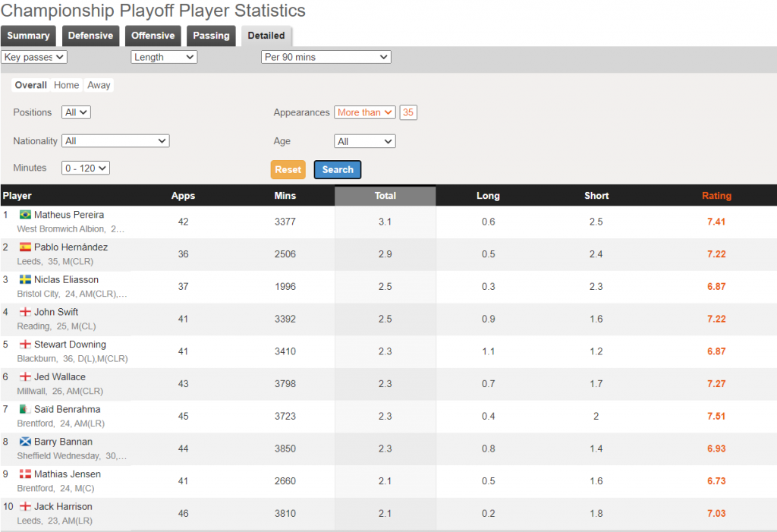Open the Per 90 mins dropdown

[326, 56]
